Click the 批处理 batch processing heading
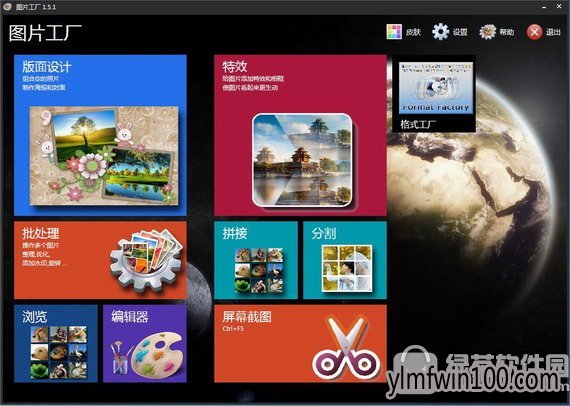Image resolution: width=570 pixels, height=406 pixels. (x=41, y=233)
